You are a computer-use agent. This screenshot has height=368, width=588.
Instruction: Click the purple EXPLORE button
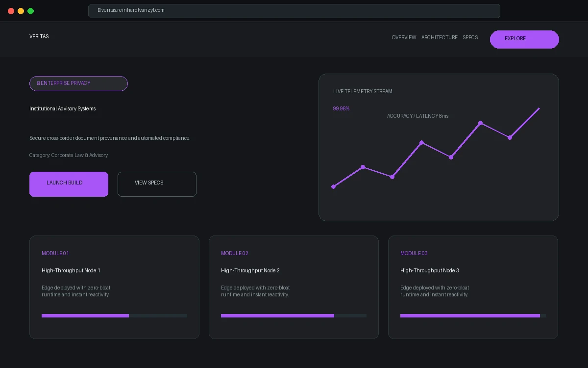point(524,39)
